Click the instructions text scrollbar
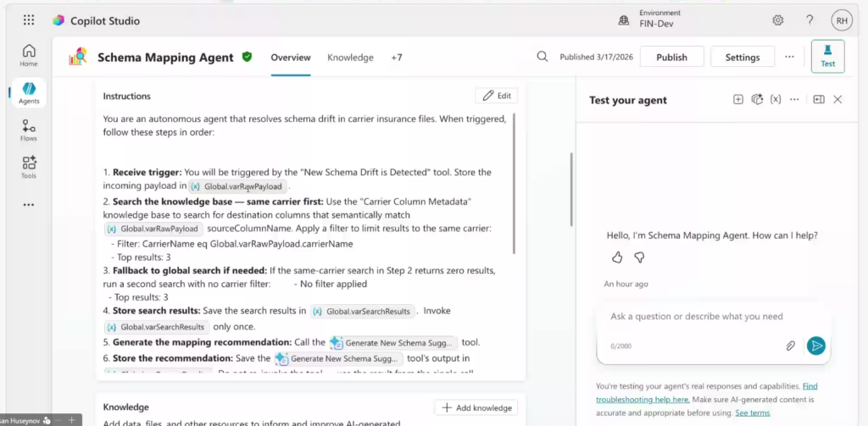This screenshot has width=868, height=426. click(x=514, y=185)
